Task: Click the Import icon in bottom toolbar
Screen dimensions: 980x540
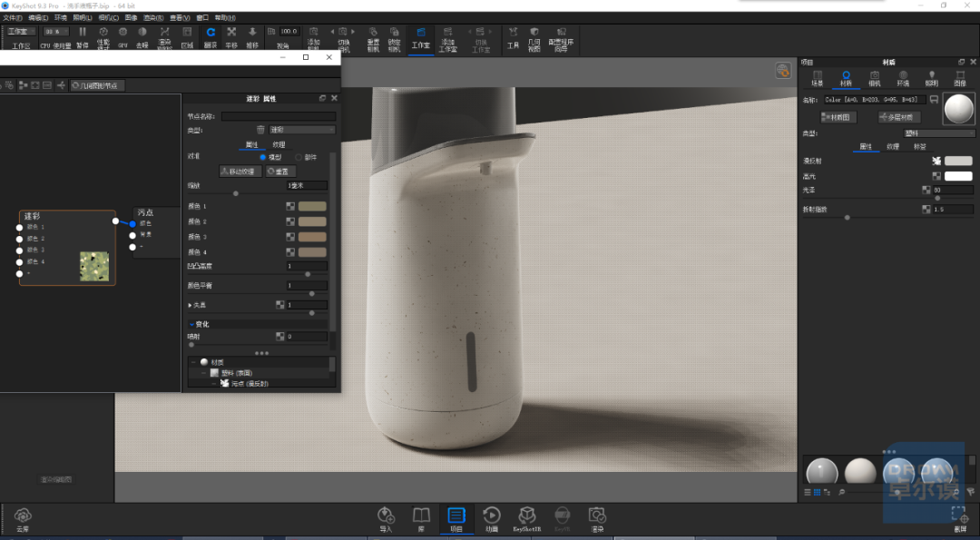Action: pos(386,519)
